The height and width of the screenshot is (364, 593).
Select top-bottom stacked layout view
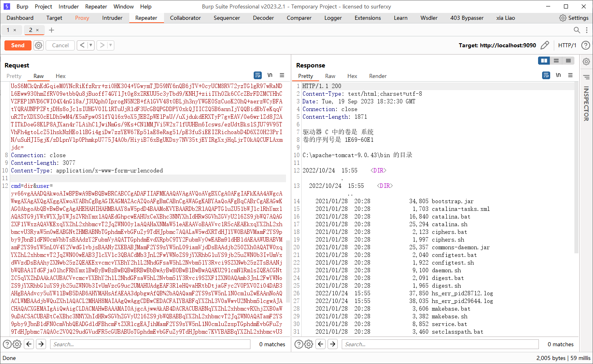tap(556, 61)
